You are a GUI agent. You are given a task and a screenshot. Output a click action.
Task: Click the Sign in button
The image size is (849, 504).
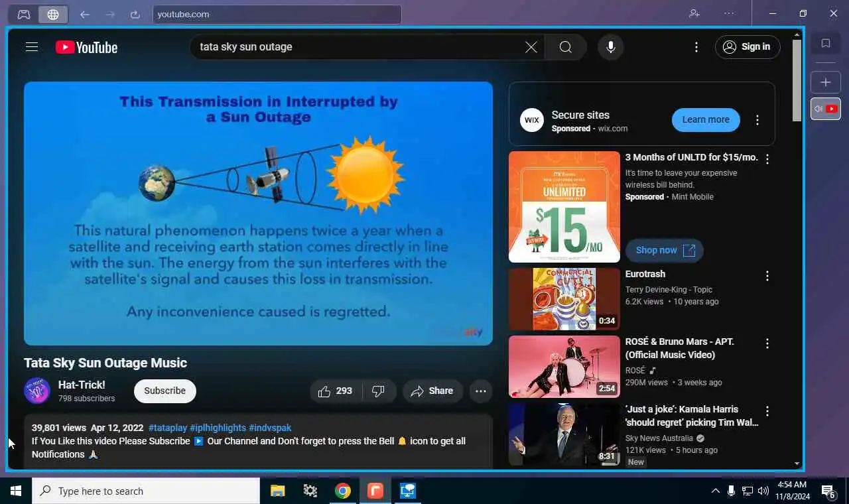pos(748,47)
